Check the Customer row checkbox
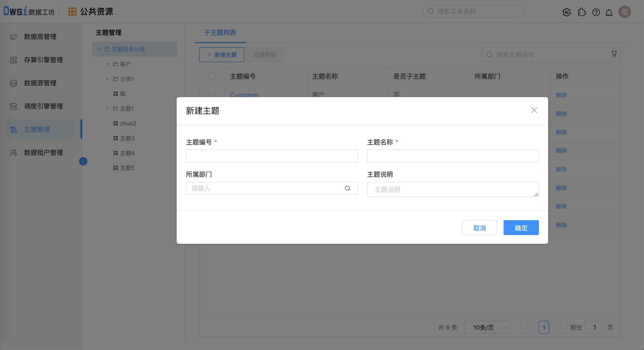644x350 pixels. [x=212, y=95]
